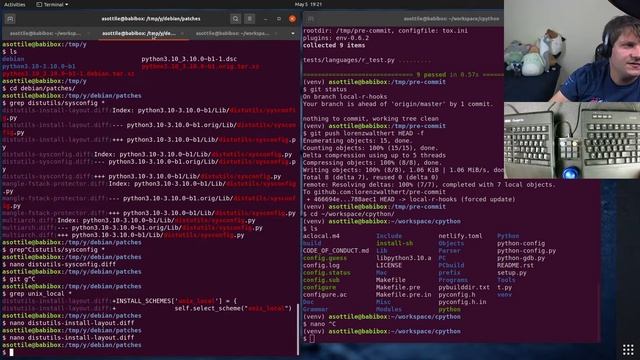Click 'nothing to commit, working tree clean' line
Image resolution: width=640 pixels, height=360 pixels.
pos(371,119)
